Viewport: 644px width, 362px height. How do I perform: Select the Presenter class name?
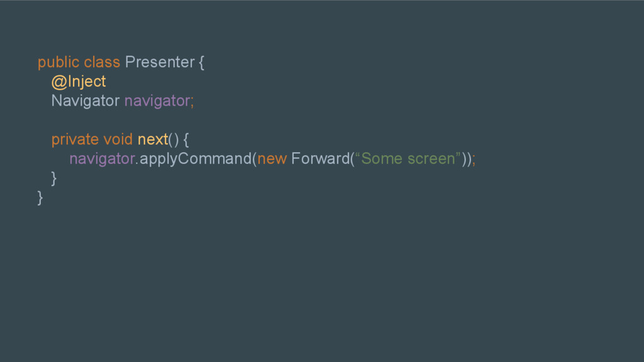(160, 62)
